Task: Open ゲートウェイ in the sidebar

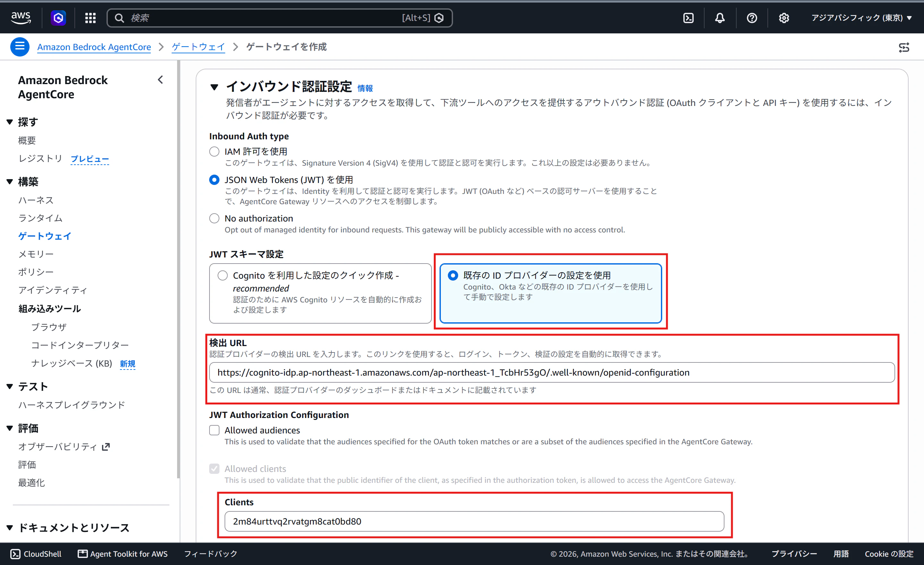Action: (x=45, y=236)
